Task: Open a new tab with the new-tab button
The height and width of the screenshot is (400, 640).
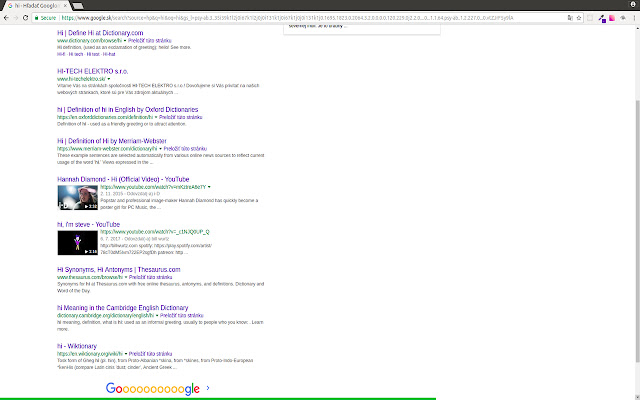Action: tap(78, 6)
